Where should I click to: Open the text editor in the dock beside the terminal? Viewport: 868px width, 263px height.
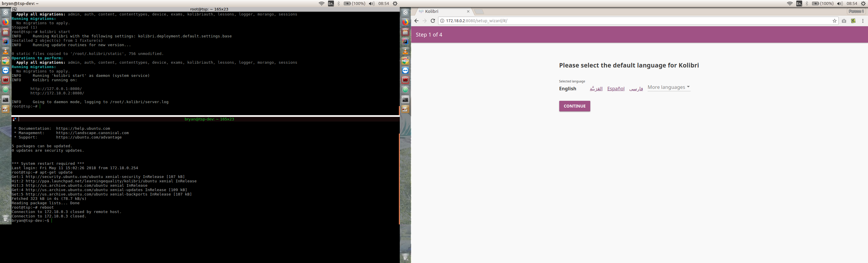pyautogui.click(x=5, y=109)
